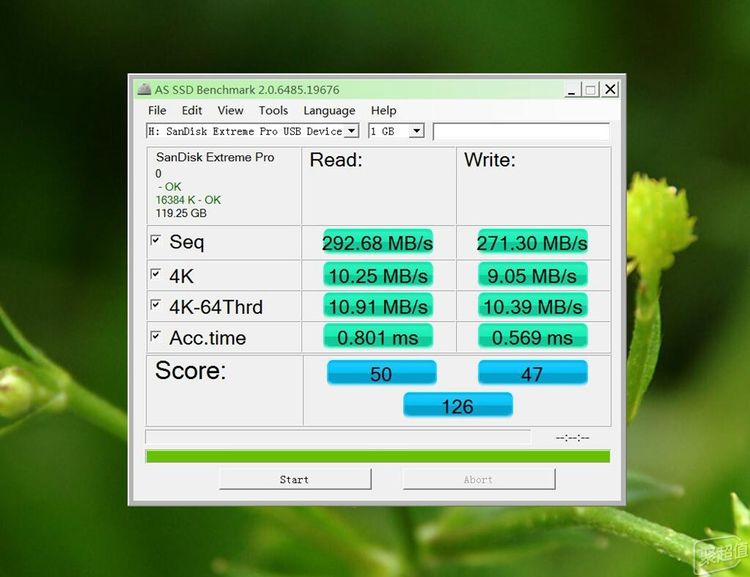The width and height of the screenshot is (750, 577).
Task: Click the Start button
Action: pyautogui.click(x=295, y=479)
